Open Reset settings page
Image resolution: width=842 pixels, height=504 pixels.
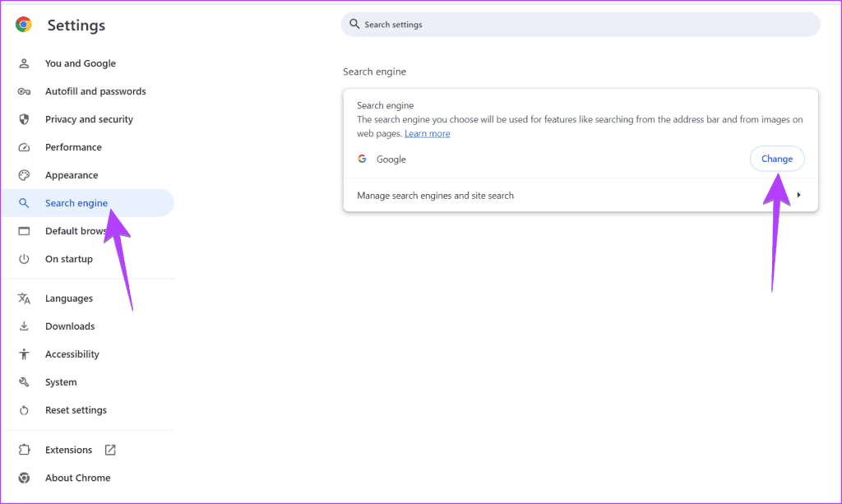click(76, 410)
